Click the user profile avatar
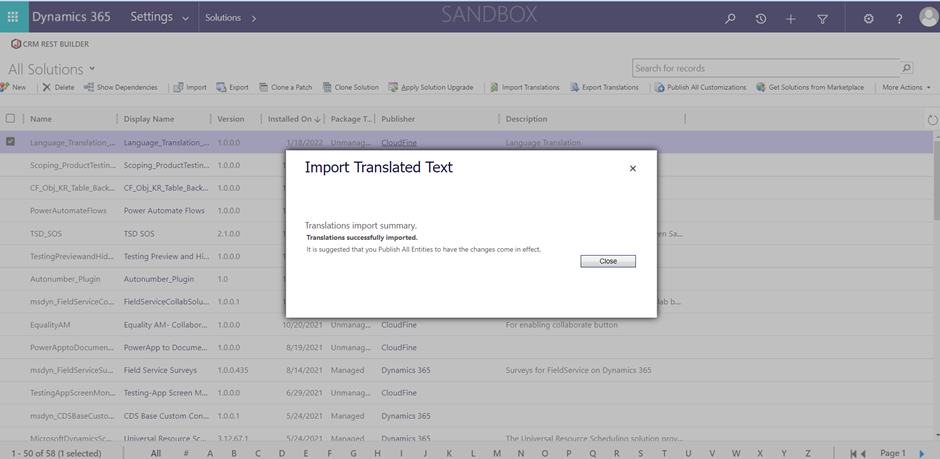 [929, 17]
